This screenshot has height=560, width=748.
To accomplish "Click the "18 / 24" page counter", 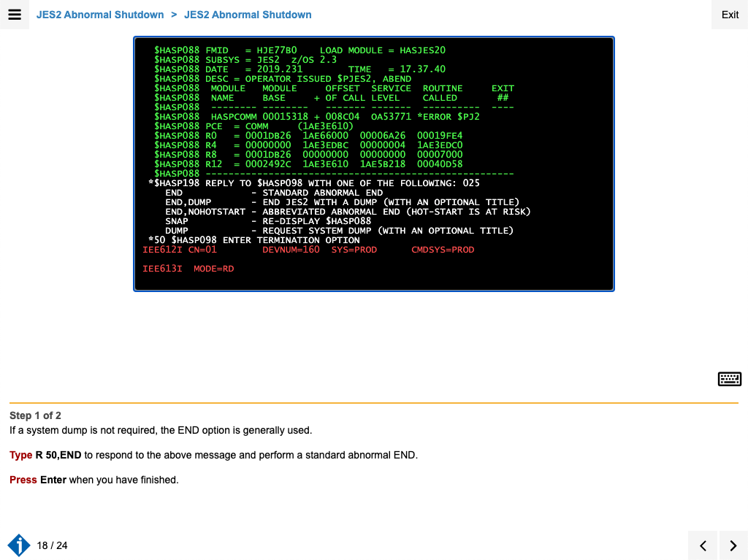I will 52,545.
